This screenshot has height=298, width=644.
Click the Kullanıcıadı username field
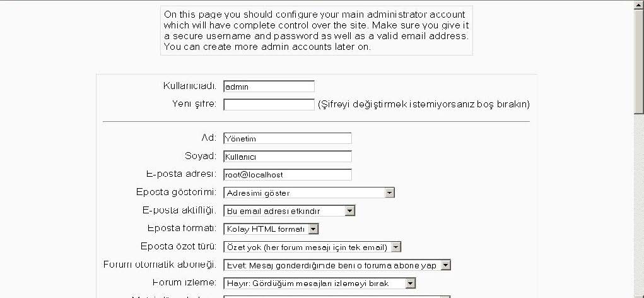pyautogui.click(x=269, y=86)
